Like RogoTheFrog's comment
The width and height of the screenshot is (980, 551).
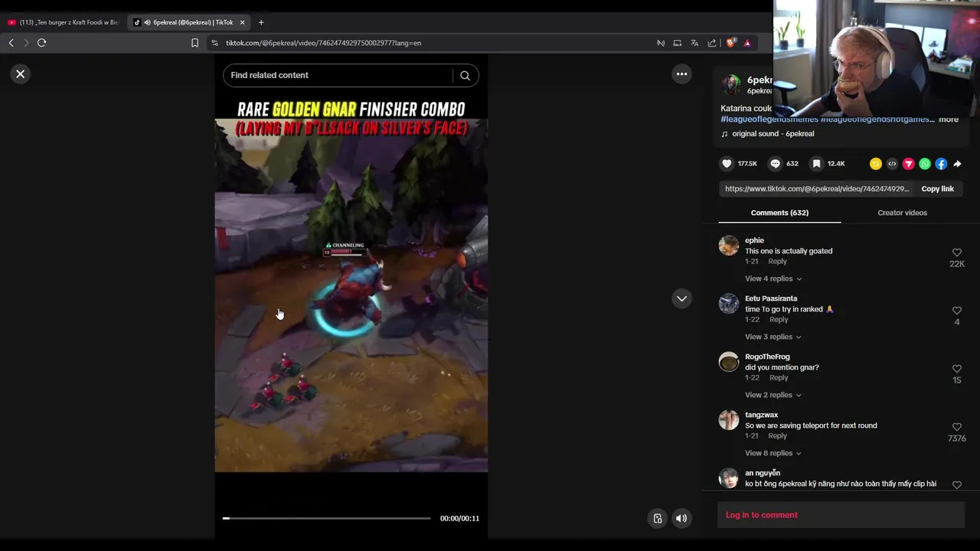pyautogui.click(x=957, y=369)
